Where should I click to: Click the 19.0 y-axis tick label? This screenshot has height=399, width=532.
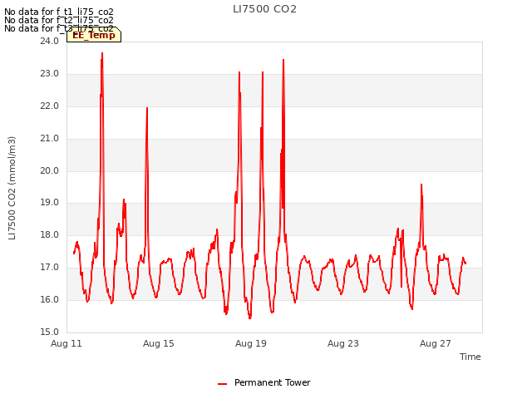50,203
